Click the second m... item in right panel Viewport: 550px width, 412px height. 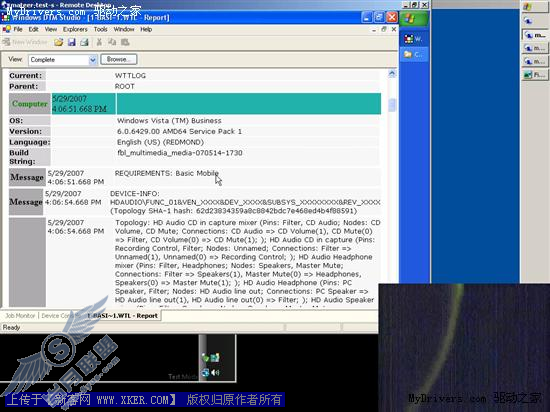point(535,48)
